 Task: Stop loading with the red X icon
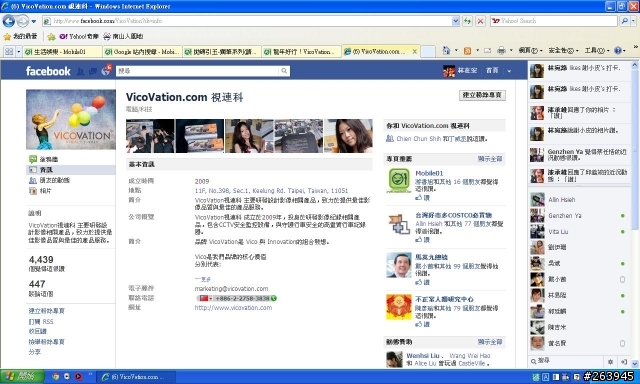click(481, 21)
